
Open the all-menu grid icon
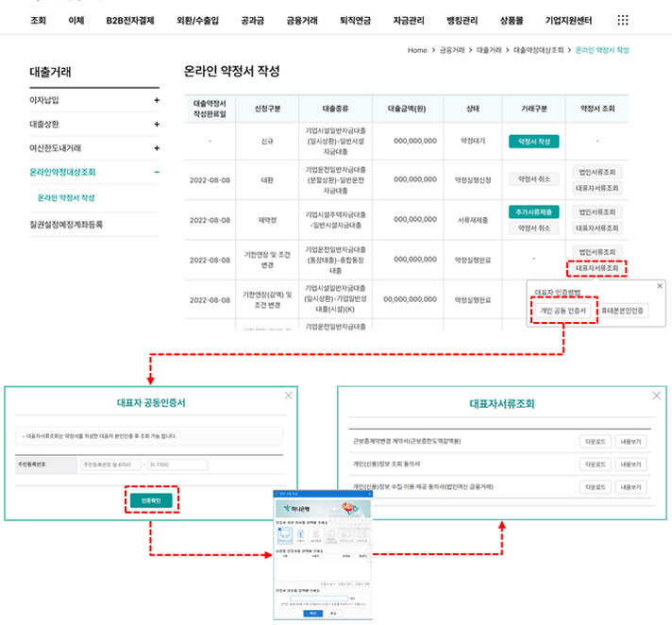tap(622, 20)
